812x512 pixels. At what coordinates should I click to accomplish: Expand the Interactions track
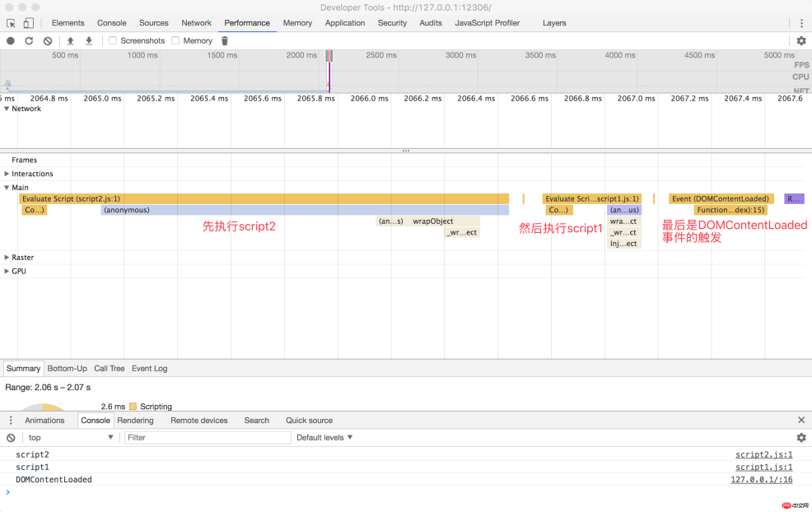coord(7,174)
